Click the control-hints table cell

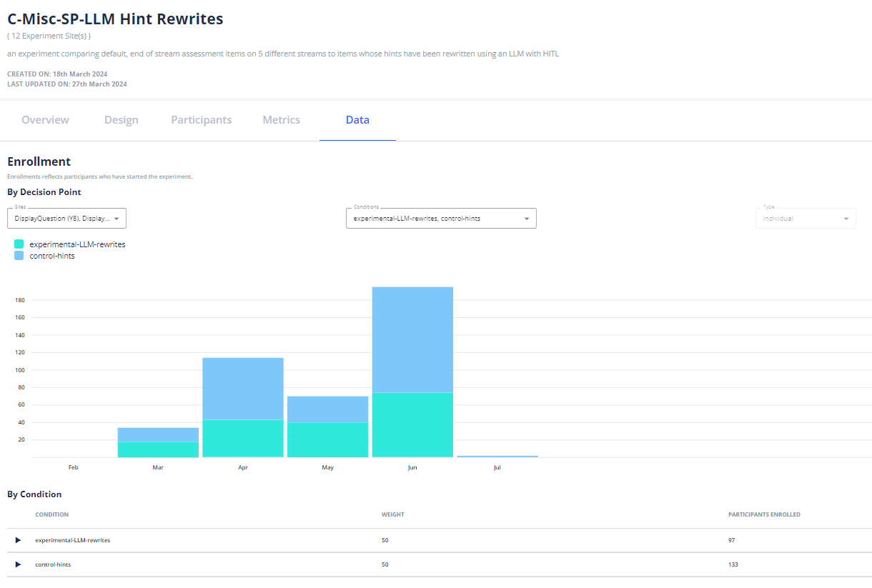pyautogui.click(x=53, y=564)
